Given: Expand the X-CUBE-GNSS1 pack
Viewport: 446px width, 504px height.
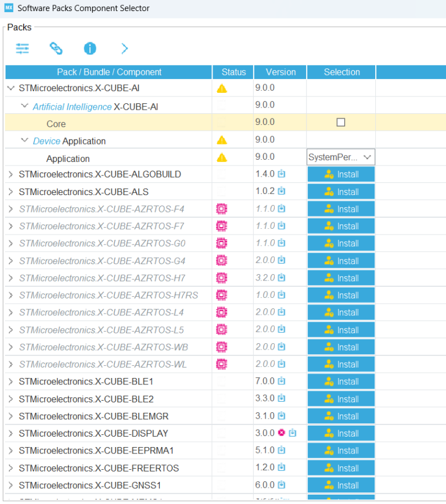Looking at the screenshot, I should pyautogui.click(x=10, y=485).
